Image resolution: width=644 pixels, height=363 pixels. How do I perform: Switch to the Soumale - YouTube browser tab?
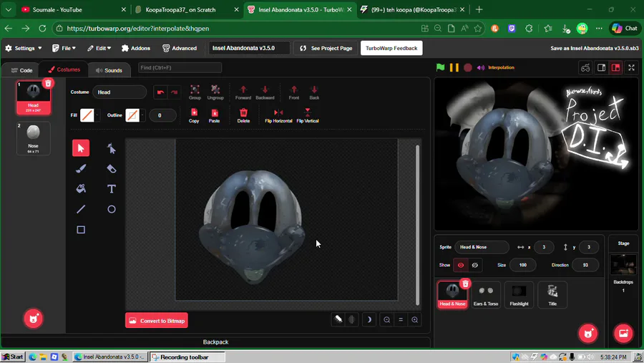pos(73,9)
